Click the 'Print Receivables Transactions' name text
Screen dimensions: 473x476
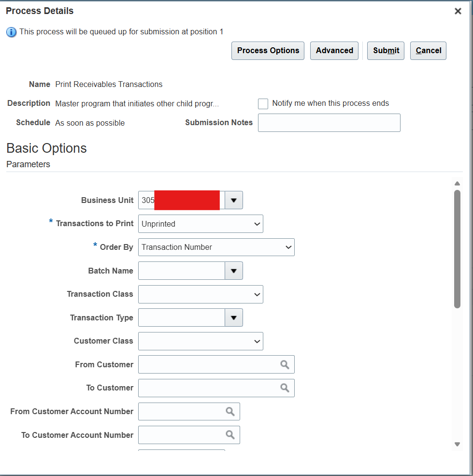(109, 84)
